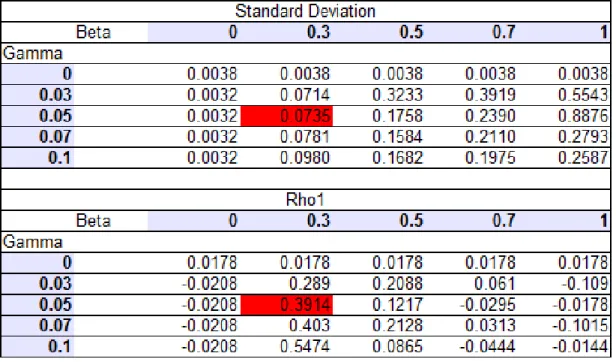This screenshot has height=362, width=616.
Task: Click the red highlighted cell 0.3914
Action: click(287, 305)
